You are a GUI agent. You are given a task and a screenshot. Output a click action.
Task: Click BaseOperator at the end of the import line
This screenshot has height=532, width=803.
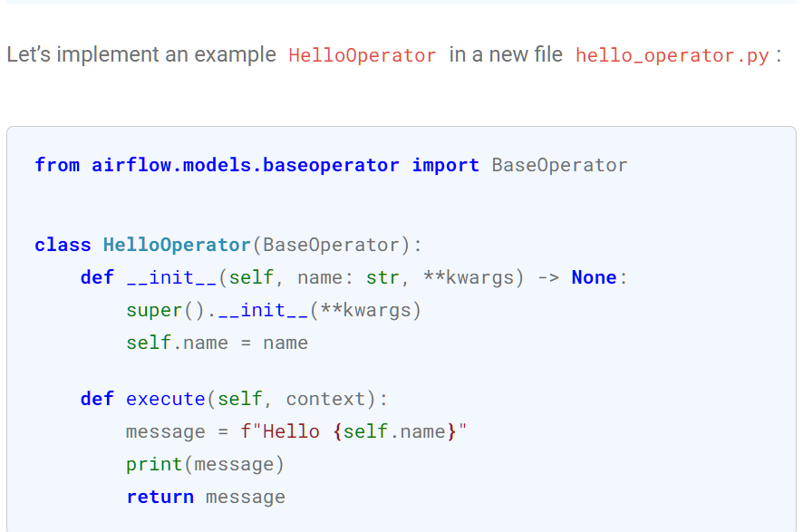pyautogui.click(x=559, y=165)
